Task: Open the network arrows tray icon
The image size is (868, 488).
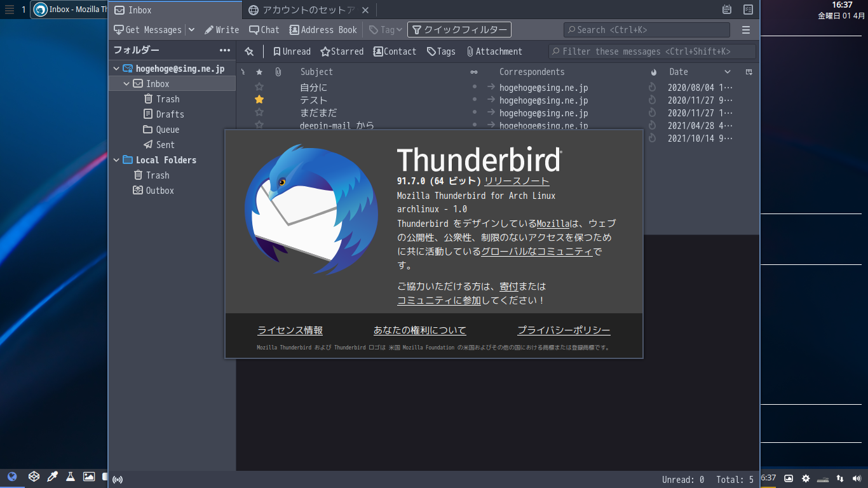Action: tap(840, 478)
